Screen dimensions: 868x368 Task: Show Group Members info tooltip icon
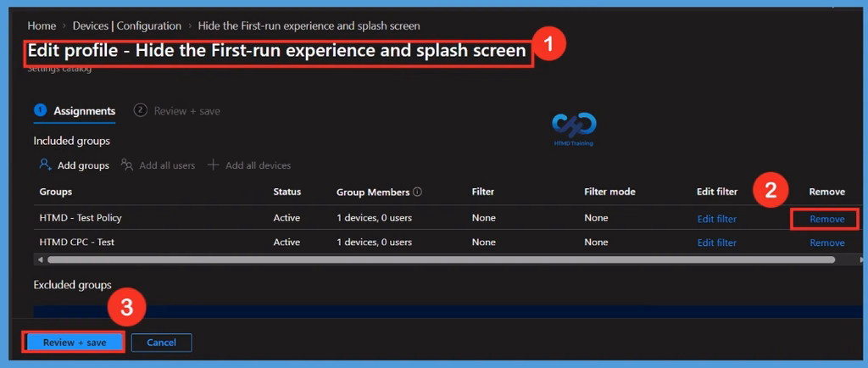click(x=417, y=192)
